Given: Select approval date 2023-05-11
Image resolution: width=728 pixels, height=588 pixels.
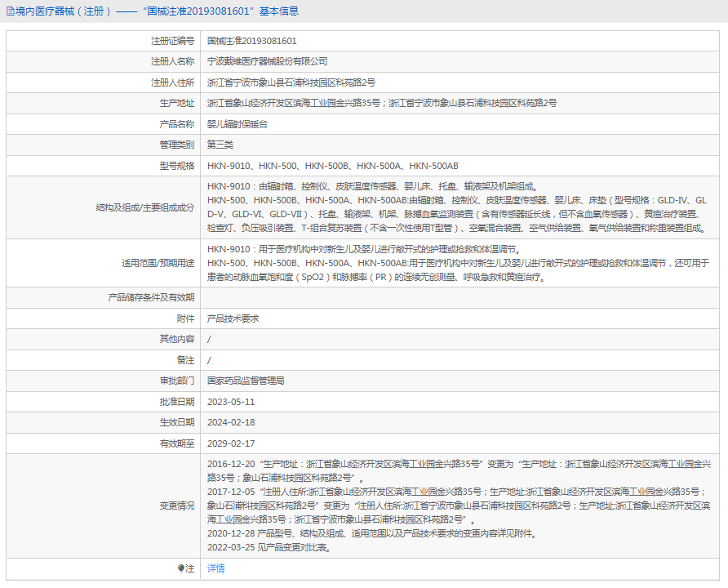Looking at the screenshot, I should click(x=231, y=402).
